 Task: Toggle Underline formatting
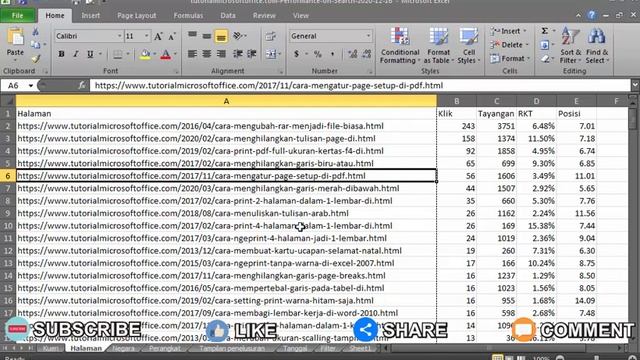coord(90,54)
